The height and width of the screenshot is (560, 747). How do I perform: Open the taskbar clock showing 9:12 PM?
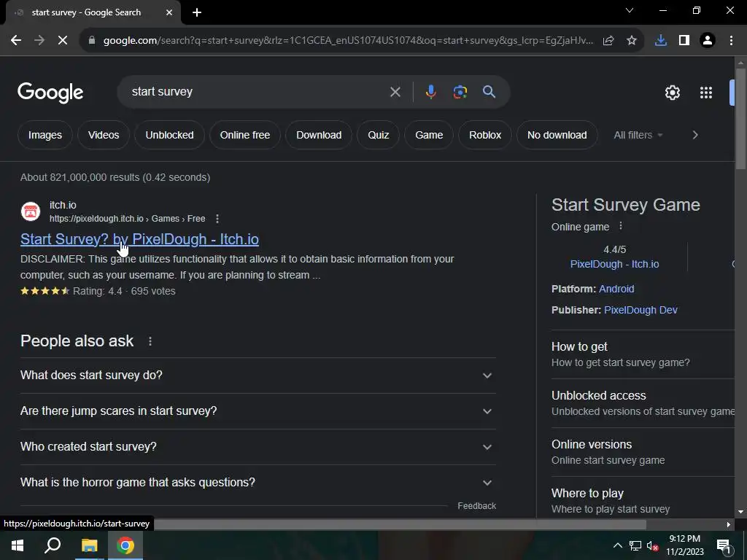click(x=684, y=545)
